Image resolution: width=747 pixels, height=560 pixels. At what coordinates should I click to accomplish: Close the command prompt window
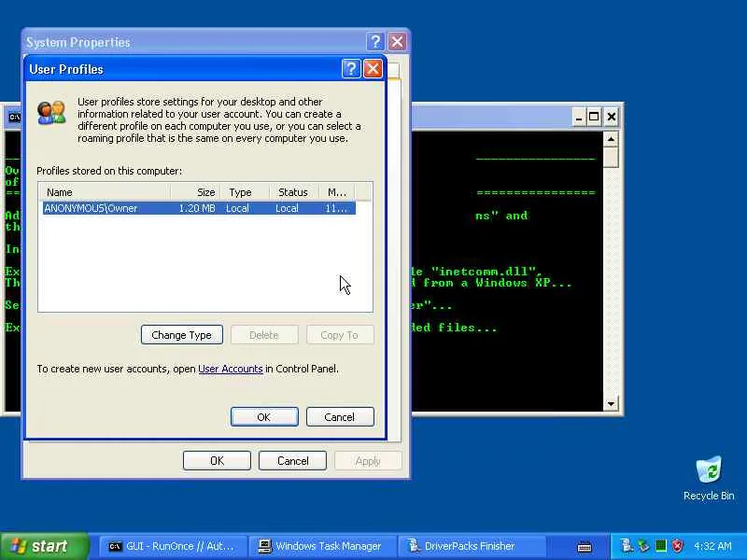click(612, 117)
